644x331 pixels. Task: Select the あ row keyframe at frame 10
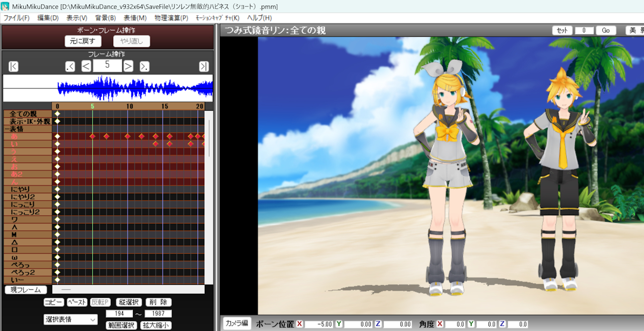click(128, 136)
